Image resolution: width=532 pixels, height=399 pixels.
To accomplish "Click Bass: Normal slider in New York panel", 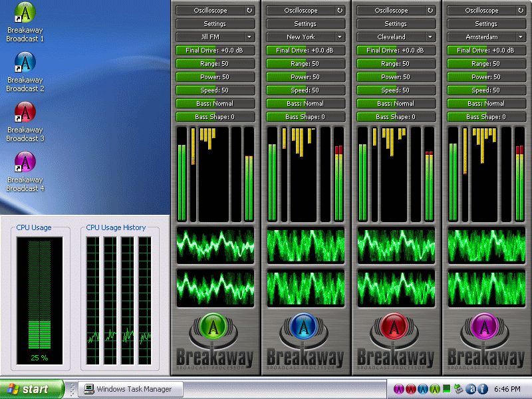I will coord(306,104).
